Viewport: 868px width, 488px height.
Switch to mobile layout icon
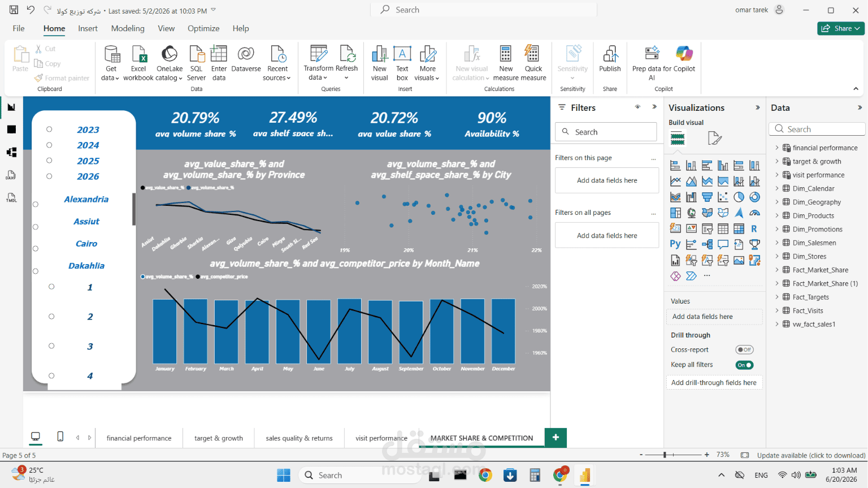point(60,437)
